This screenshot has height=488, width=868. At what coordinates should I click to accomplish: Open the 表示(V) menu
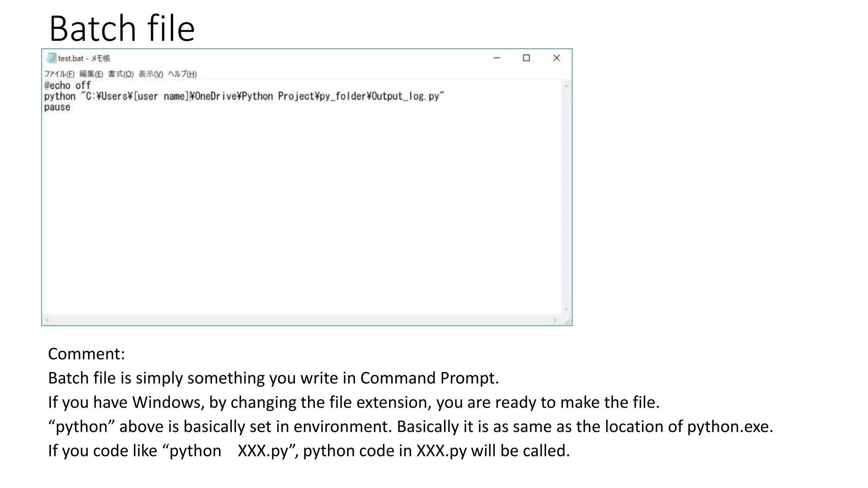tap(151, 74)
